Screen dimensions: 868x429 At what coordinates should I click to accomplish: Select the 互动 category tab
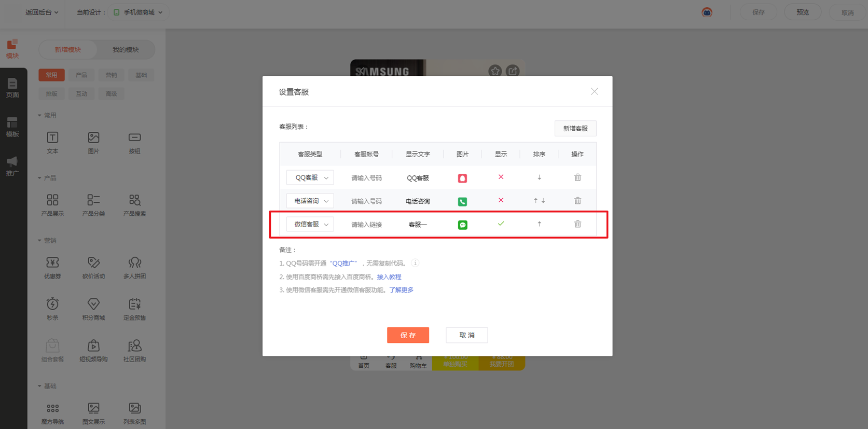[81, 94]
